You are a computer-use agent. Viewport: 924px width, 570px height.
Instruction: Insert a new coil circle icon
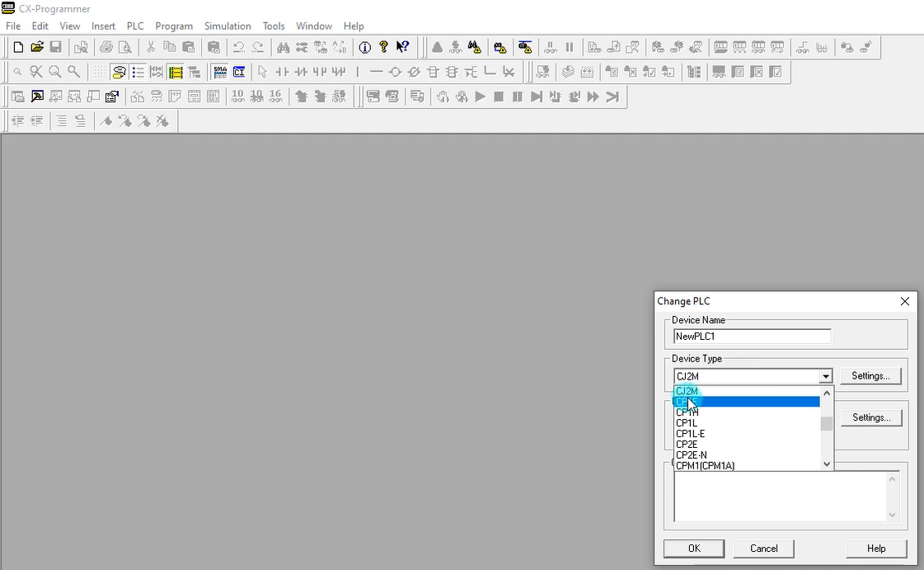(x=395, y=72)
